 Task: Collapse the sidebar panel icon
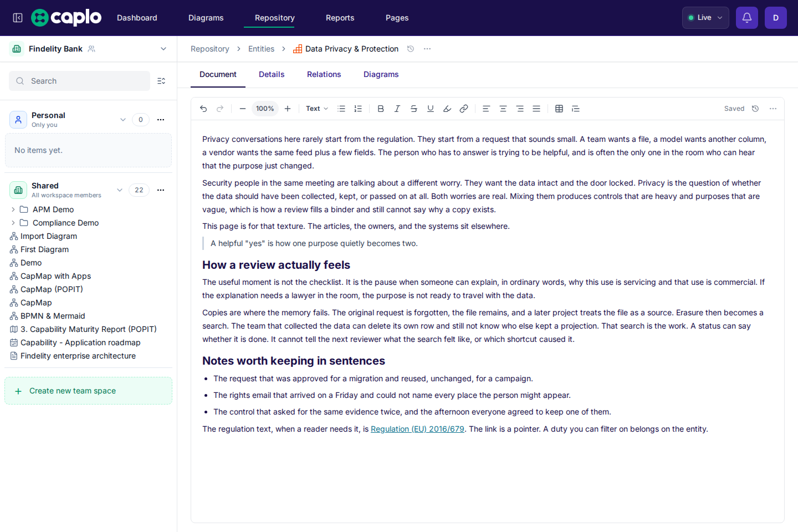pos(18,18)
